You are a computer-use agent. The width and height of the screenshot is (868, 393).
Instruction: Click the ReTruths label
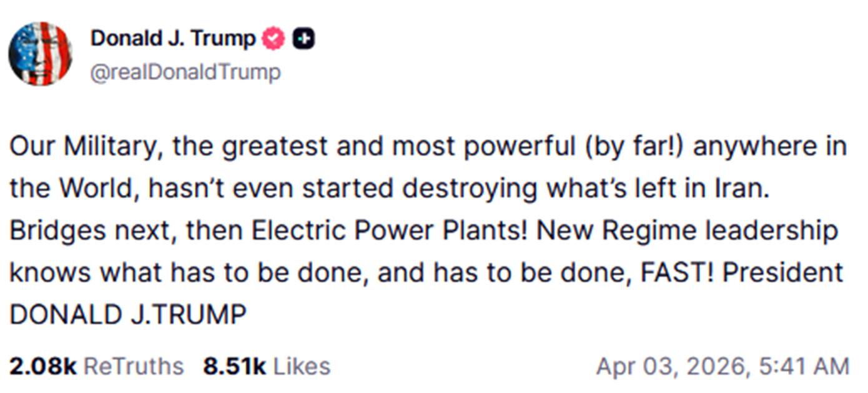[134, 366]
